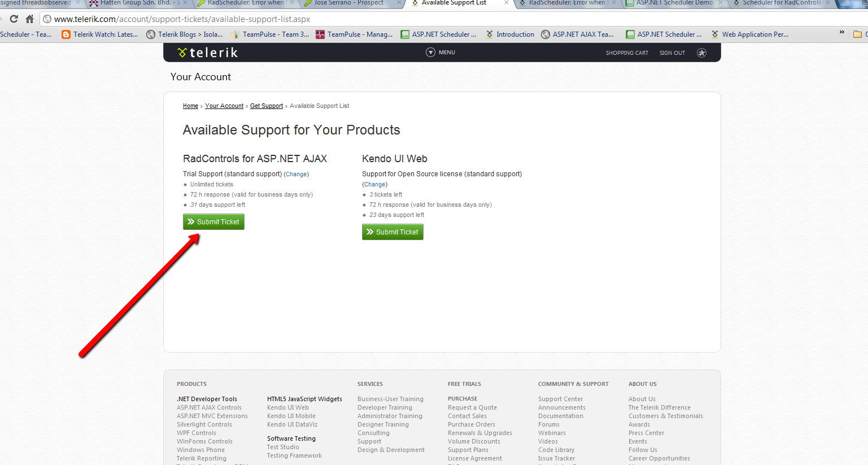Image resolution: width=868 pixels, height=465 pixels.
Task: Open Get Support breadcrumb link
Action: pyautogui.click(x=267, y=106)
